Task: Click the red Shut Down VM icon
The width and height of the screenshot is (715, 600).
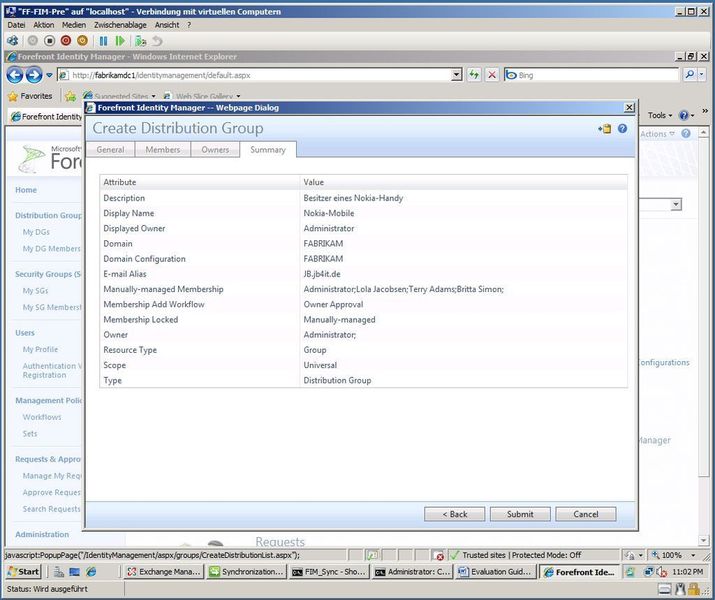Action: click(66, 41)
